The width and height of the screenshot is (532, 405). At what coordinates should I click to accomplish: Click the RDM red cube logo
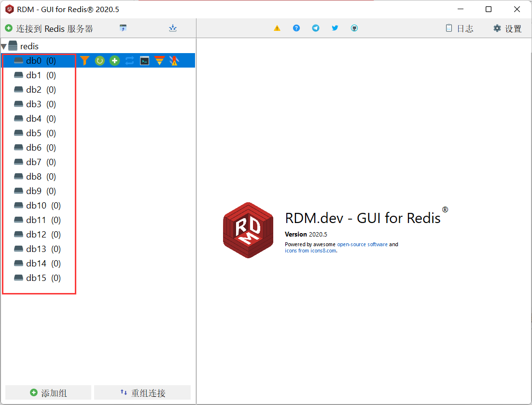[248, 230]
